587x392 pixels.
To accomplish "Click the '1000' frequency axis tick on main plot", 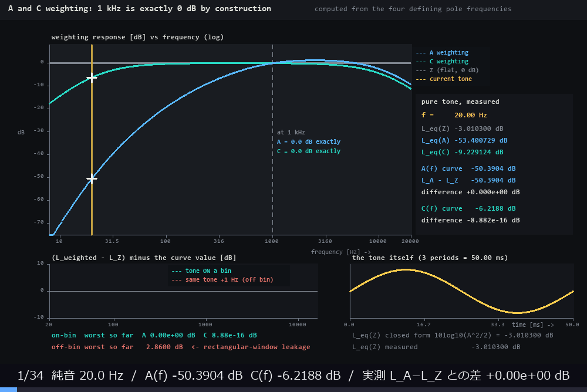I will coord(271,241).
